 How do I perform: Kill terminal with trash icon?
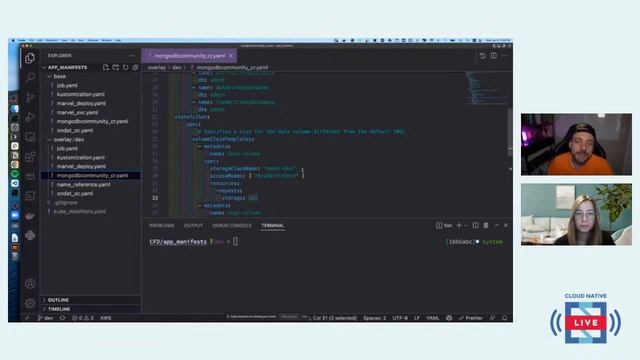tap(486, 225)
